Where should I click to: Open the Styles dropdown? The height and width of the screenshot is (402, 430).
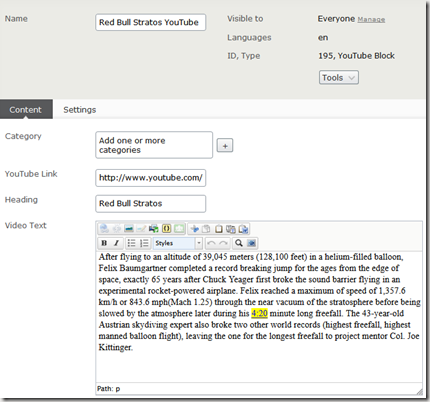point(177,243)
